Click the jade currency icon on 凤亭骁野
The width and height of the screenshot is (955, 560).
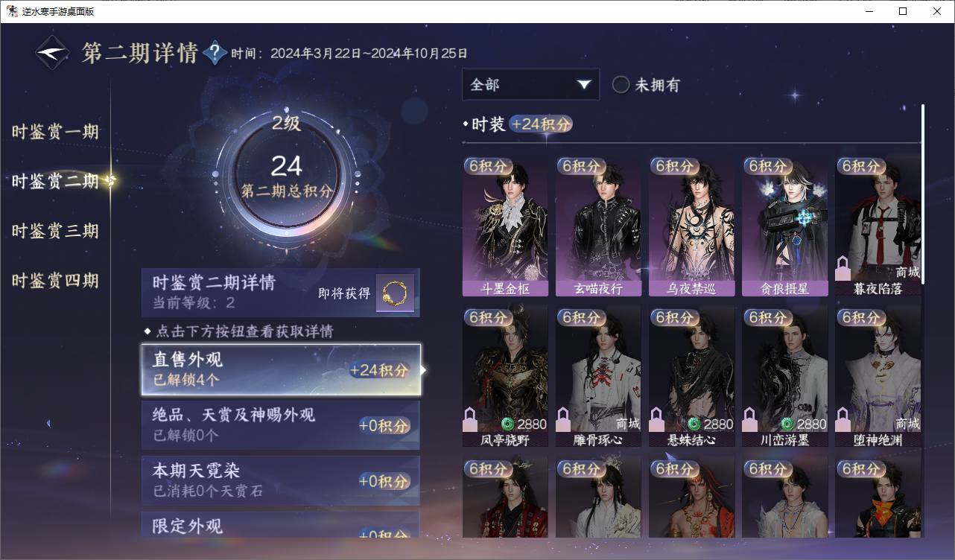[508, 424]
